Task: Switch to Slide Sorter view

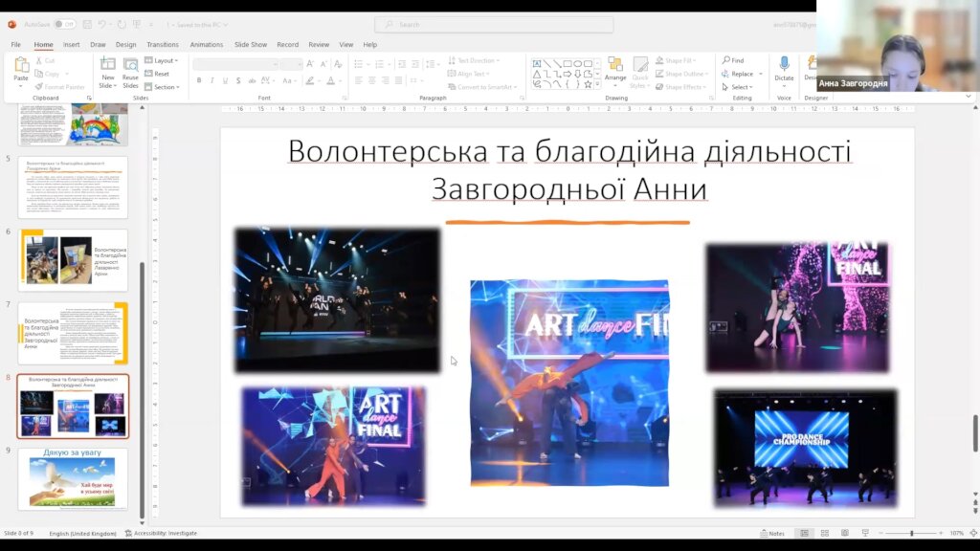Action: pyautogui.click(x=824, y=533)
